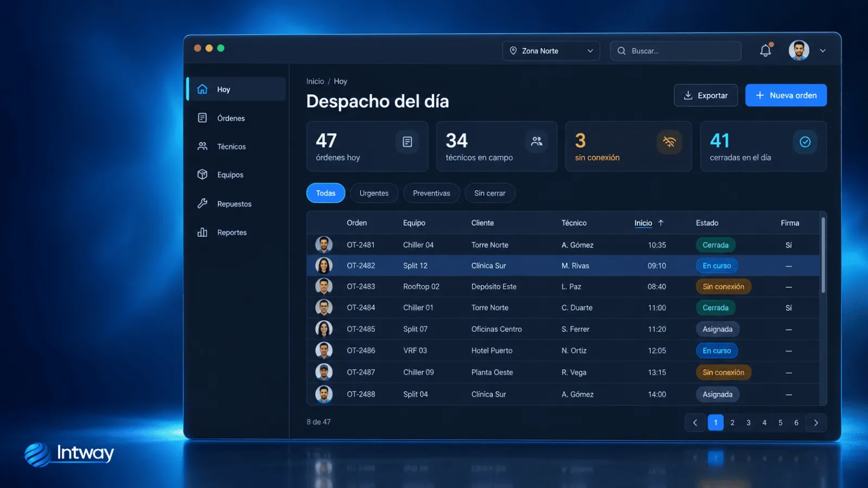Click technician avatar in row OT-2488
Screen dimensions: 868x488
pyautogui.click(x=324, y=394)
